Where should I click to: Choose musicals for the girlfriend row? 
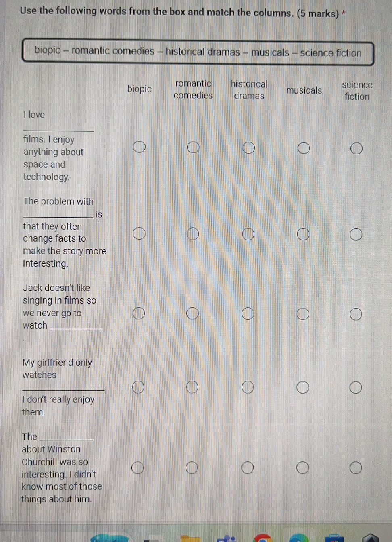coord(303,388)
